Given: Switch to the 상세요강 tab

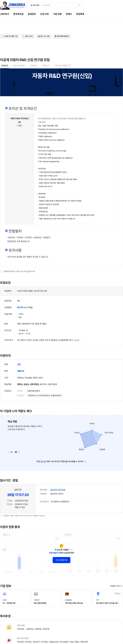Looking at the screenshot, I should (4, 66).
